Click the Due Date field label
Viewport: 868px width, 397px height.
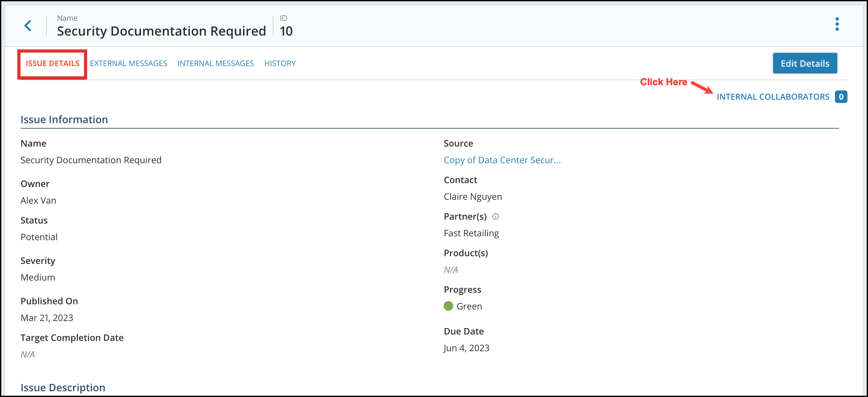click(464, 331)
